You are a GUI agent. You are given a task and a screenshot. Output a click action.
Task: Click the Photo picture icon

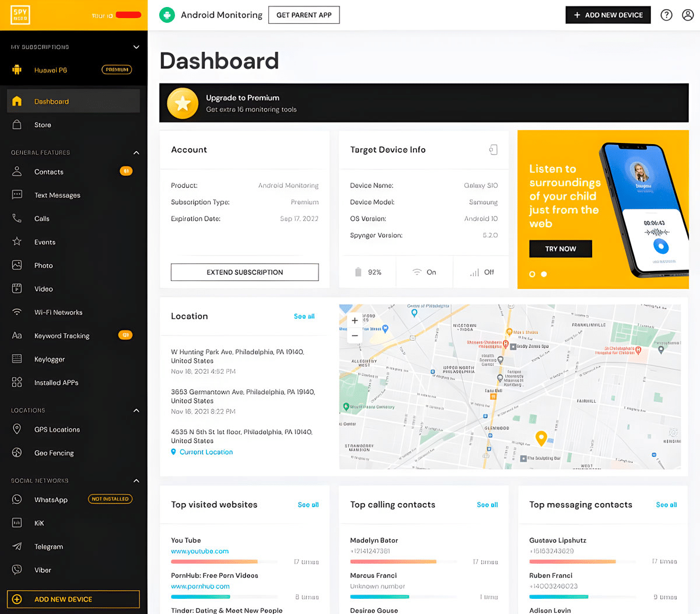pyautogui.click(x=17, y=265)
